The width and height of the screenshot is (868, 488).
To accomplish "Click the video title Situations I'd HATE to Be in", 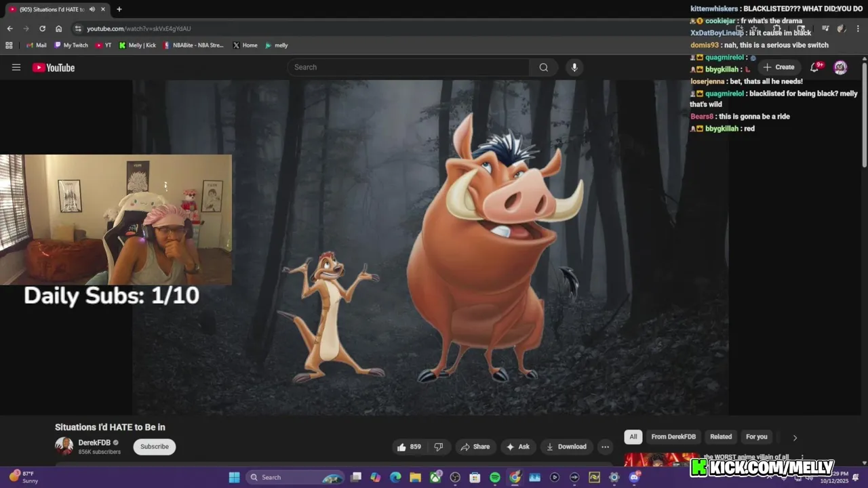I will click(x=110, y=427).
